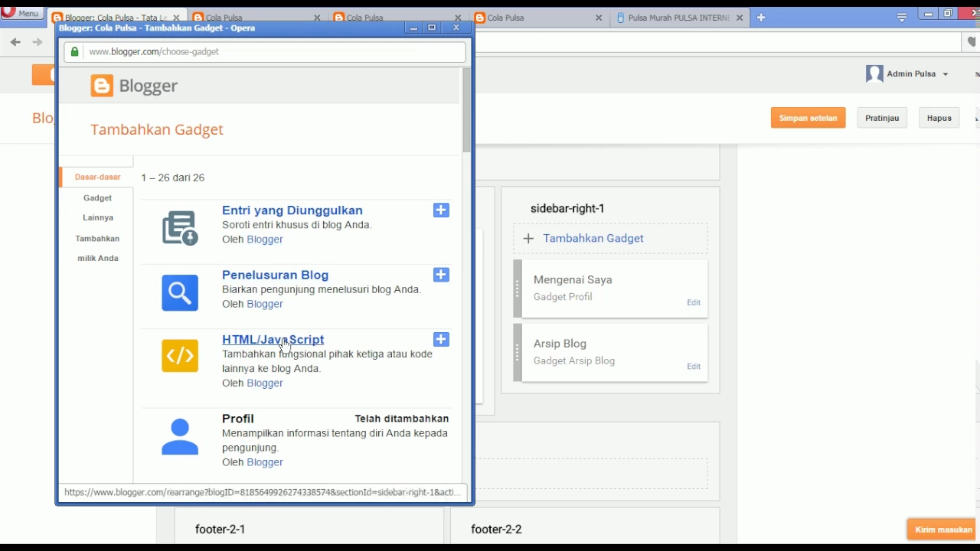Click the Kirim masukan feedback button
This screenshot has height=551, width=980.
(943, 530)
